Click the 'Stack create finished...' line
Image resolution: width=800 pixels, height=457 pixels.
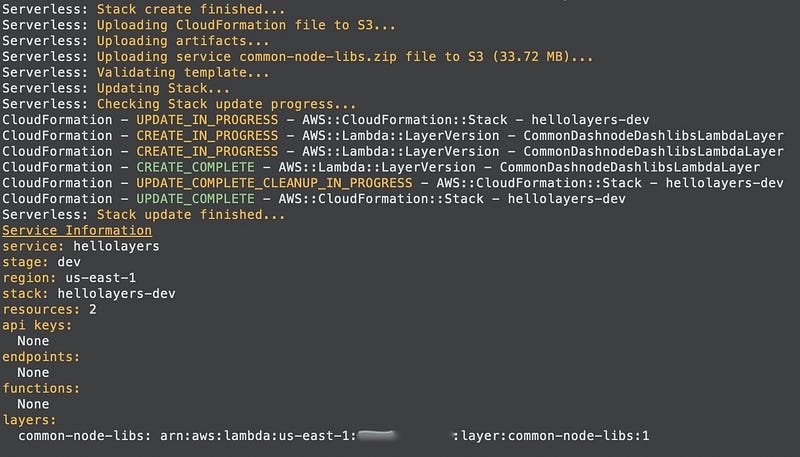point(190,8)
